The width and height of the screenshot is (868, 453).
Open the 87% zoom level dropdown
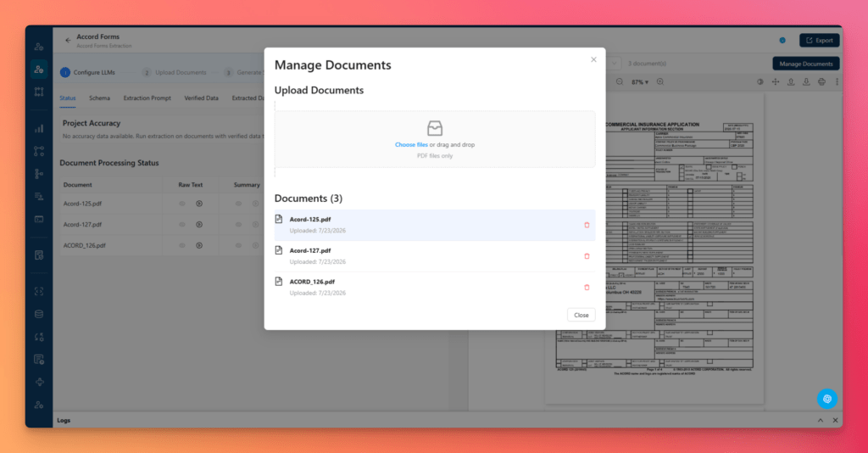640,82
